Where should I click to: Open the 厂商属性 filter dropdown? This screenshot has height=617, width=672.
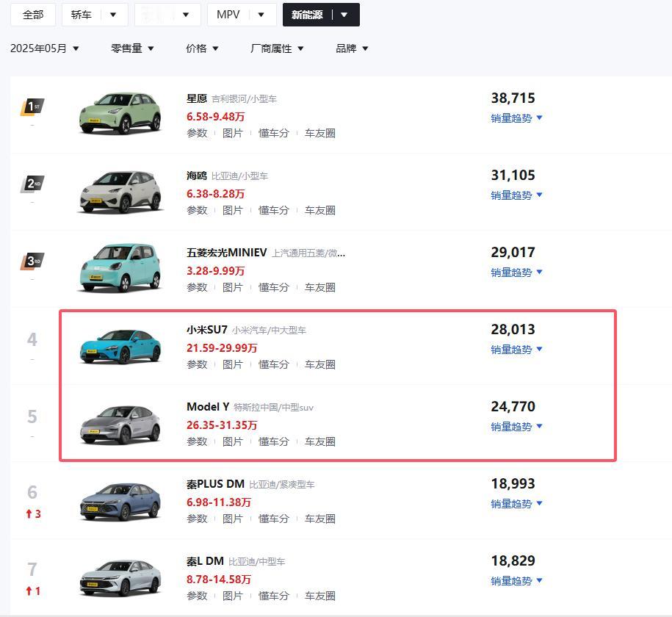(277, 48)
